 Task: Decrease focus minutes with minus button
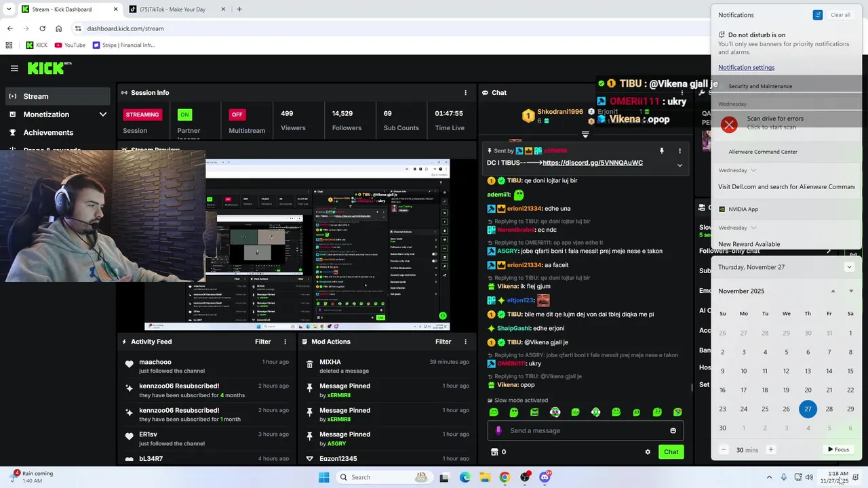pos(724,449)
